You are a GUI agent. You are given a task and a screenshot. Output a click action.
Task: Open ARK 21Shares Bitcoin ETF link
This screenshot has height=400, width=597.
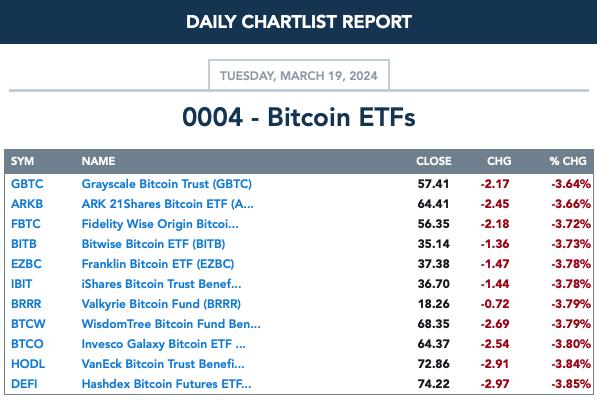point(168,204)
